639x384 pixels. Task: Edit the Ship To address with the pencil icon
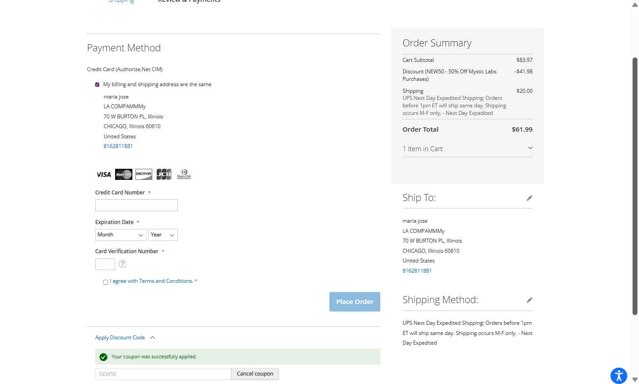click(x=529, y=198)
